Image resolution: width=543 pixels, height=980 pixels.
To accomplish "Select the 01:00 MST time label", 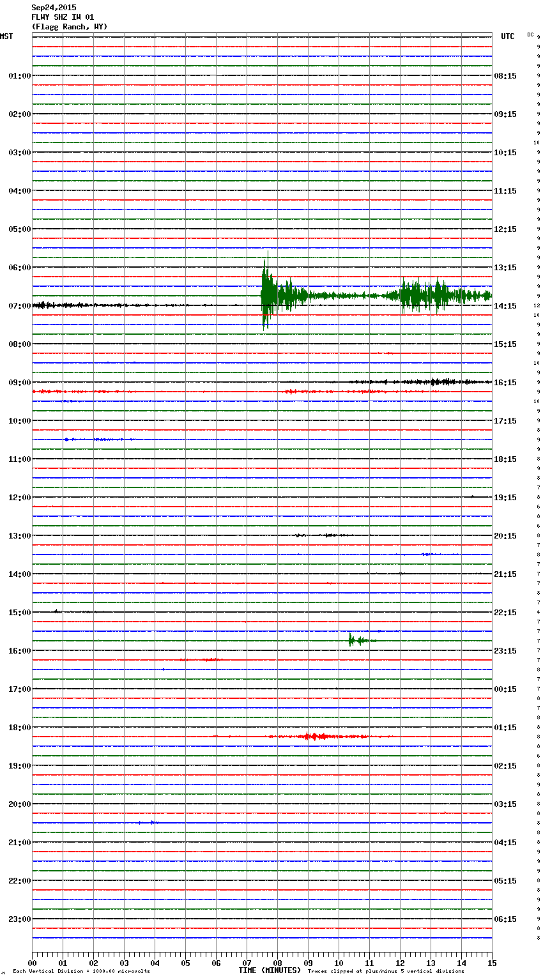I will tap(19, 76).
